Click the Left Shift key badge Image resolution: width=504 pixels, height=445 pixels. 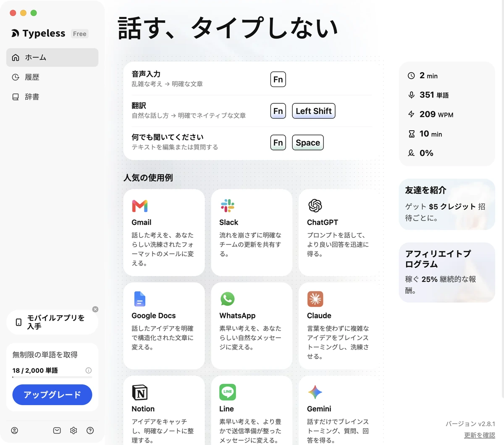(x=314, y=111)
